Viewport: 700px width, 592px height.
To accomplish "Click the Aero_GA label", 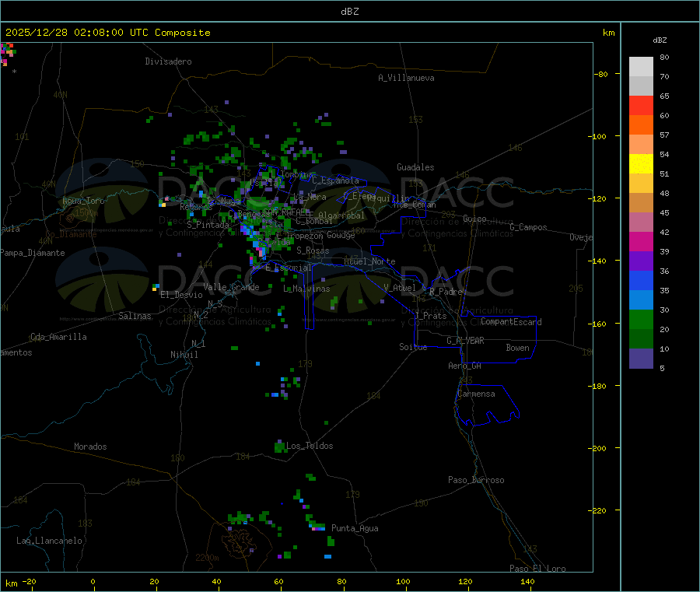I will (x=465, y=366).
